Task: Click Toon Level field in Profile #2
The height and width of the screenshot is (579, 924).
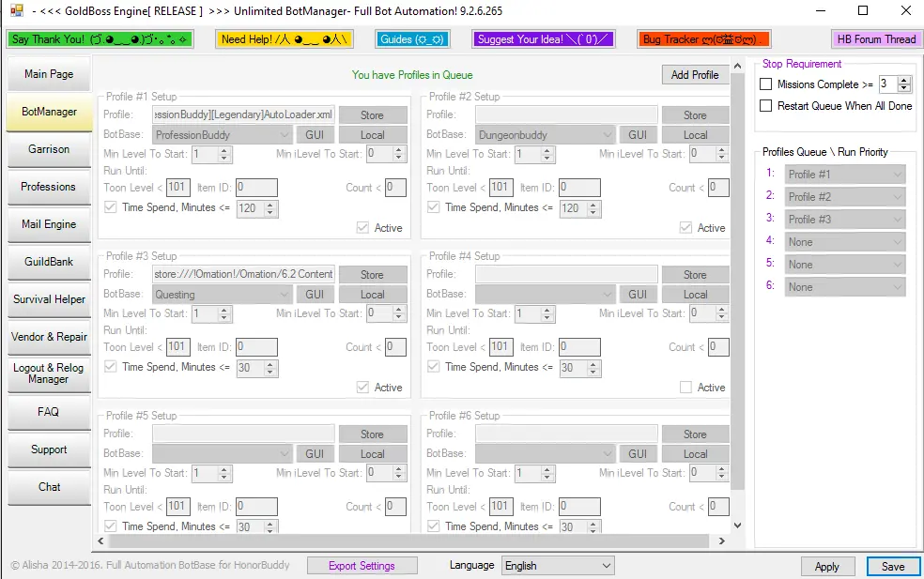Action: point(500,188)
